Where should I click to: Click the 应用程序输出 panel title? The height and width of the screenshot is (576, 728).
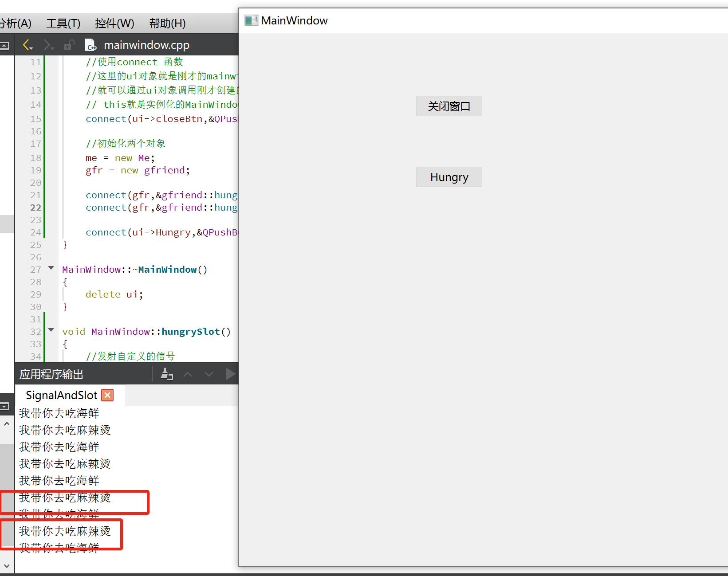click(51, 374)
